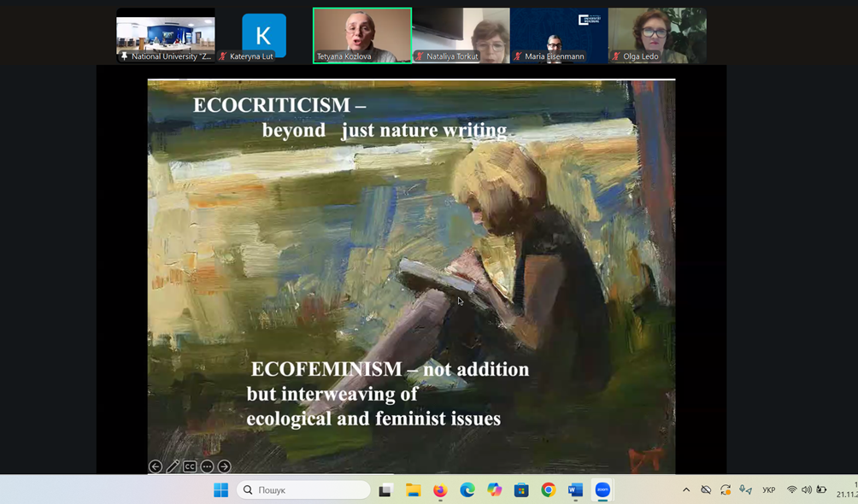
Task: Toggle CC subtitles on the slideshow
Action: tap(190, 466)
